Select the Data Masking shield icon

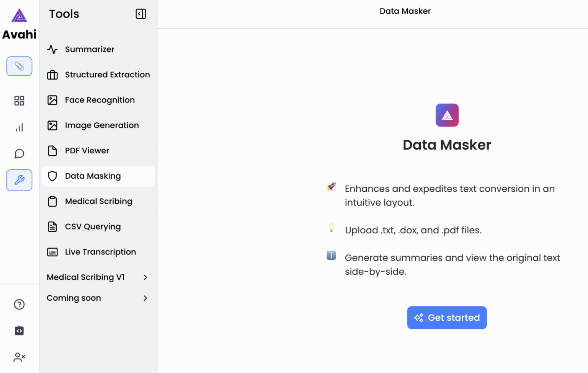52,176
